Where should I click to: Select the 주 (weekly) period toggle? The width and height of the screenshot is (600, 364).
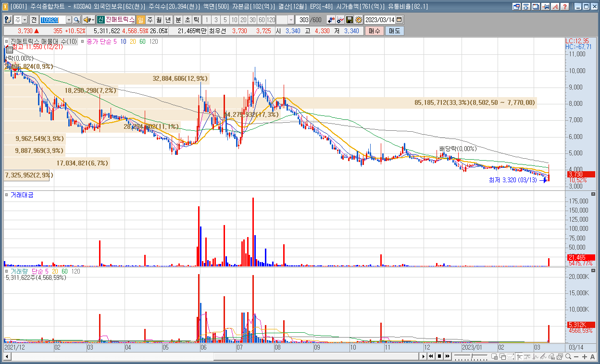tap(150, 20)
